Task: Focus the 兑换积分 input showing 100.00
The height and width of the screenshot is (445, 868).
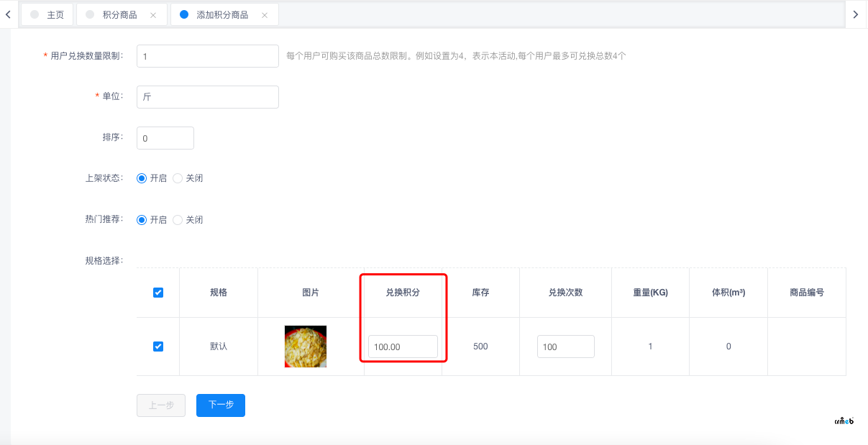Action: point(403,347)
